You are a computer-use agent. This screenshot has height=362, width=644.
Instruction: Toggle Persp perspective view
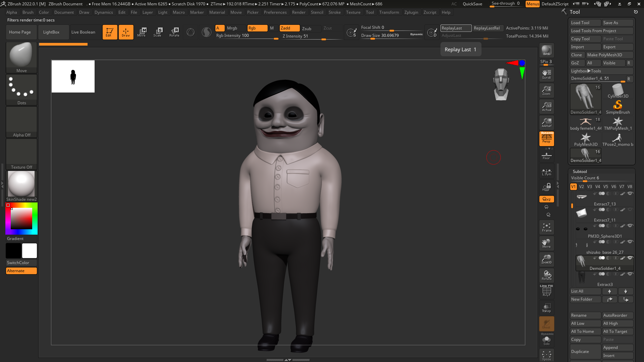coord(546,138)
